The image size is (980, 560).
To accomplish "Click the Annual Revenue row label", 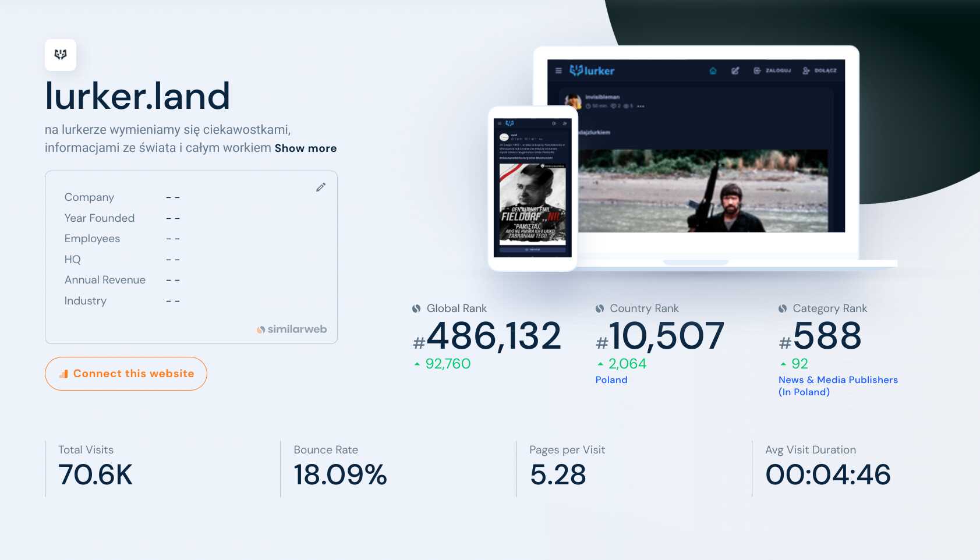I will (105, 280).
